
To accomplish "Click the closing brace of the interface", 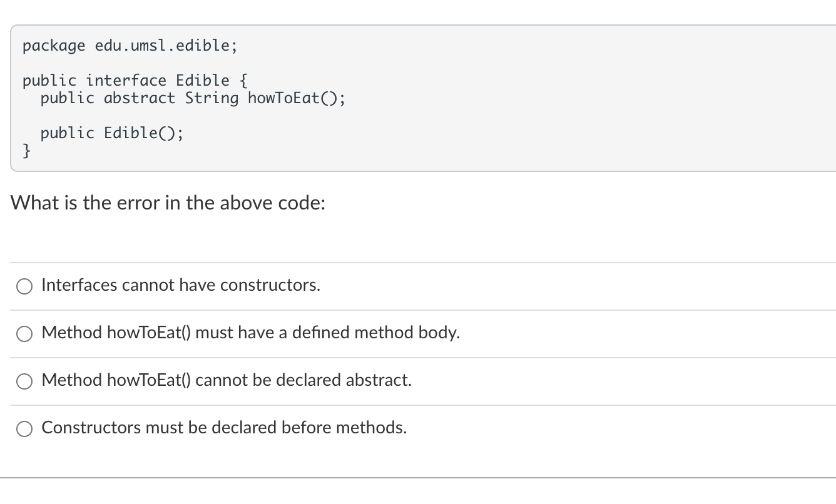I will coord(27,151).
